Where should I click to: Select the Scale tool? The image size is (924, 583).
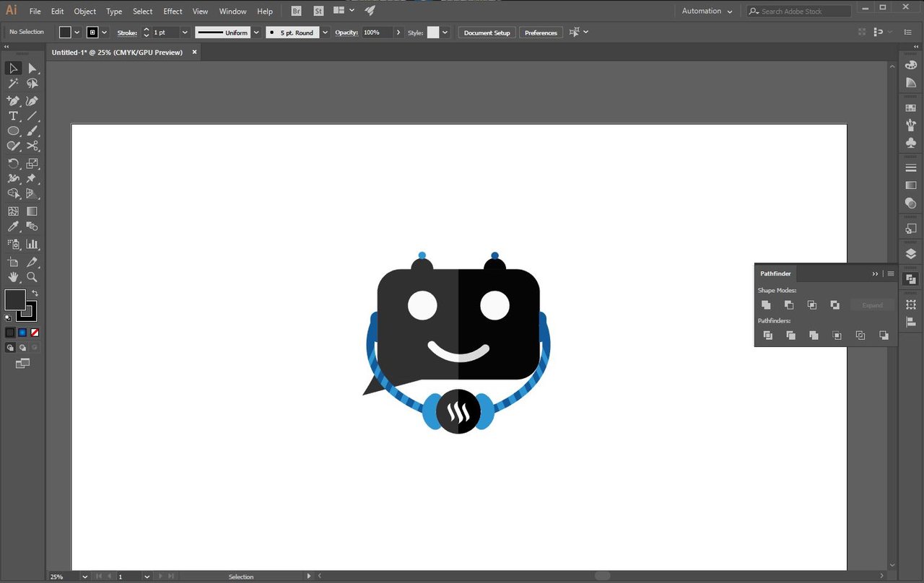32,164
